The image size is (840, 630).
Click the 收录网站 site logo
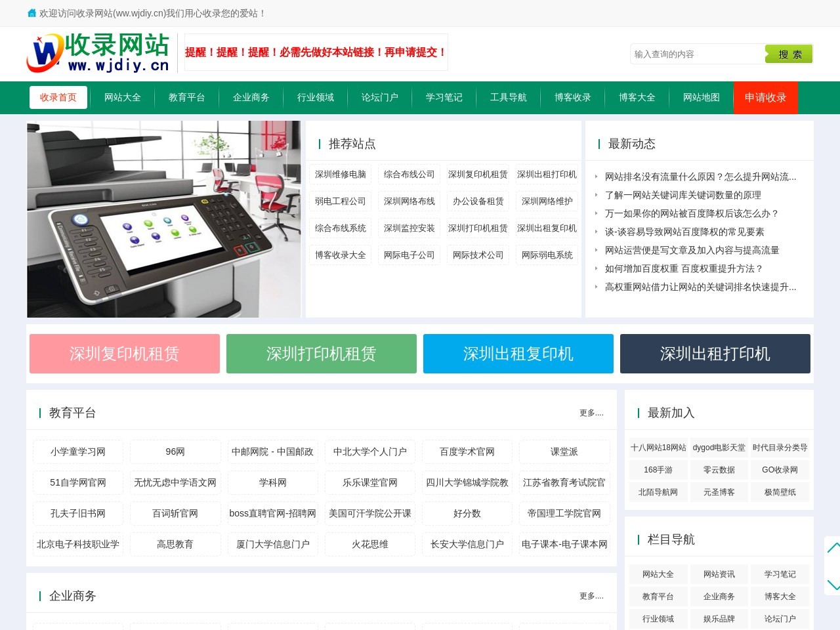(x=98, y=53)
